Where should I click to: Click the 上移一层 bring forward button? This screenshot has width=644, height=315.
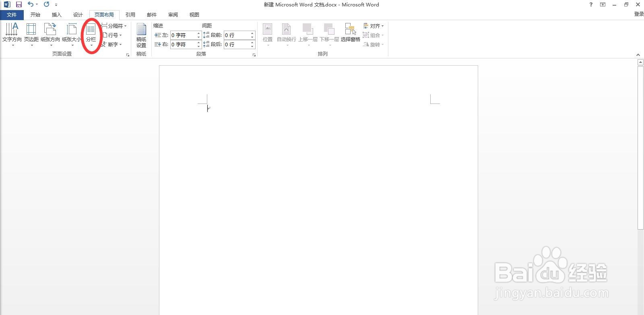(x=308, y=35)
